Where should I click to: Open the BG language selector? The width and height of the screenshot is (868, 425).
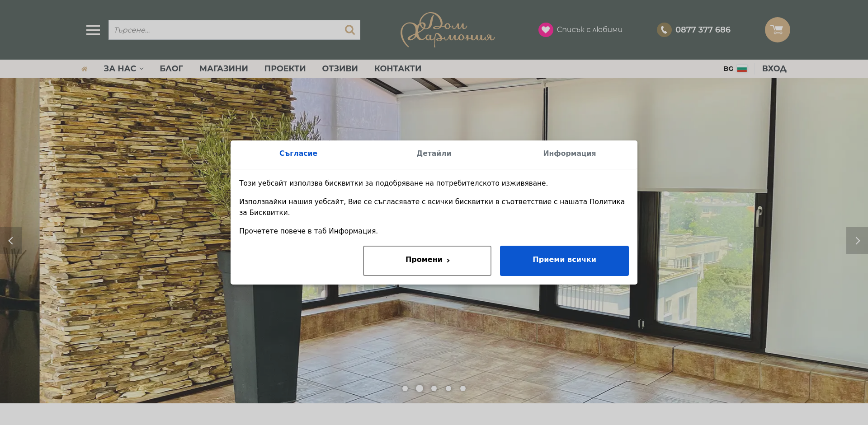point(735,69)
